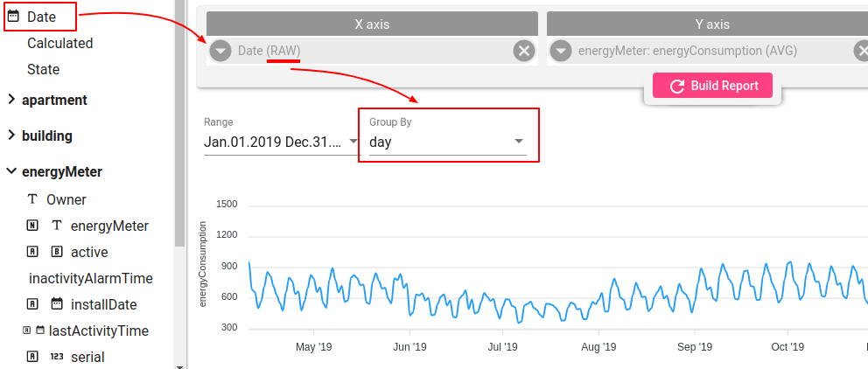Click the text type icon beside Owner

(32, 199)
